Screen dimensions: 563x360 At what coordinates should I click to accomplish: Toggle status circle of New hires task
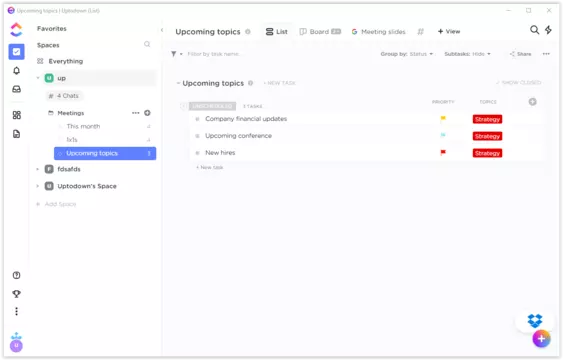197,153
